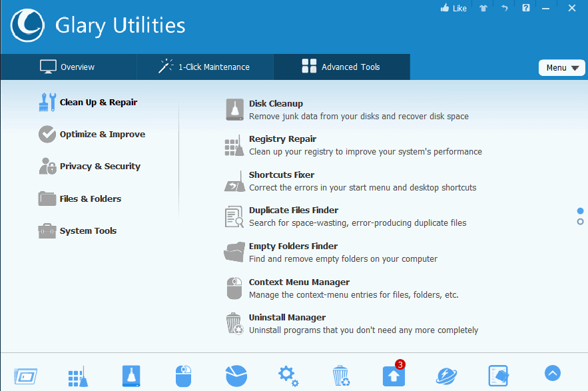Open the pie chart disk analyzer icon
This screenshot has height=391, width=588.
click(236, 376)
